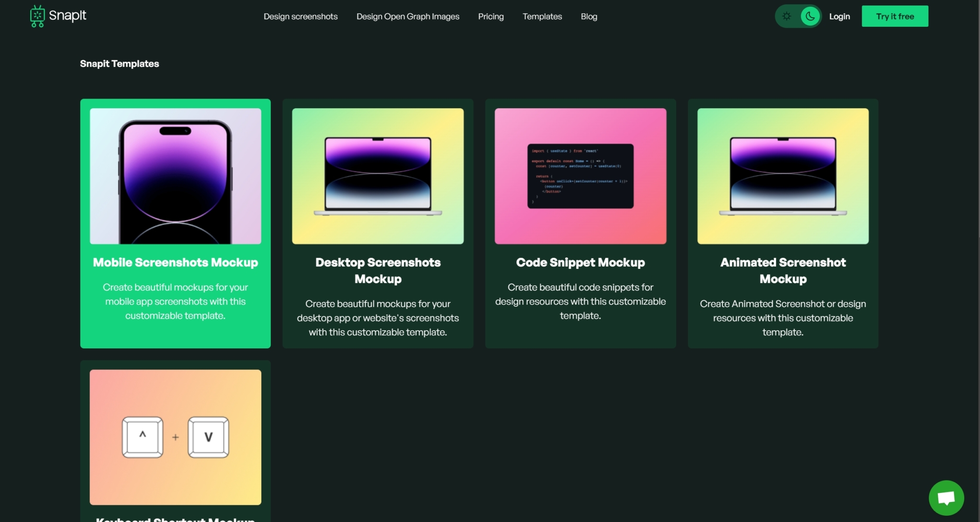Image resolution: width=980 pixels, height=522 pixels.
Task: Open the Blog page
Action: (x=589, y=16)
